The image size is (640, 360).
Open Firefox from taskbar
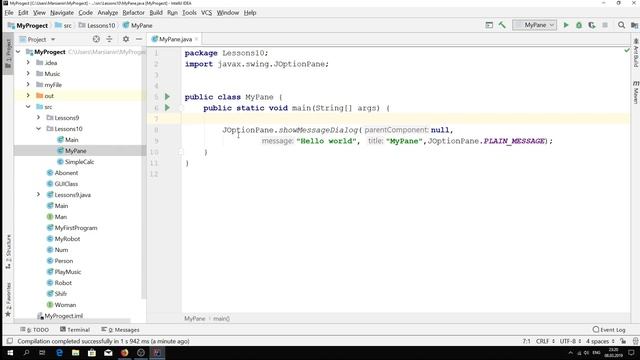click(x=124, y=353)
